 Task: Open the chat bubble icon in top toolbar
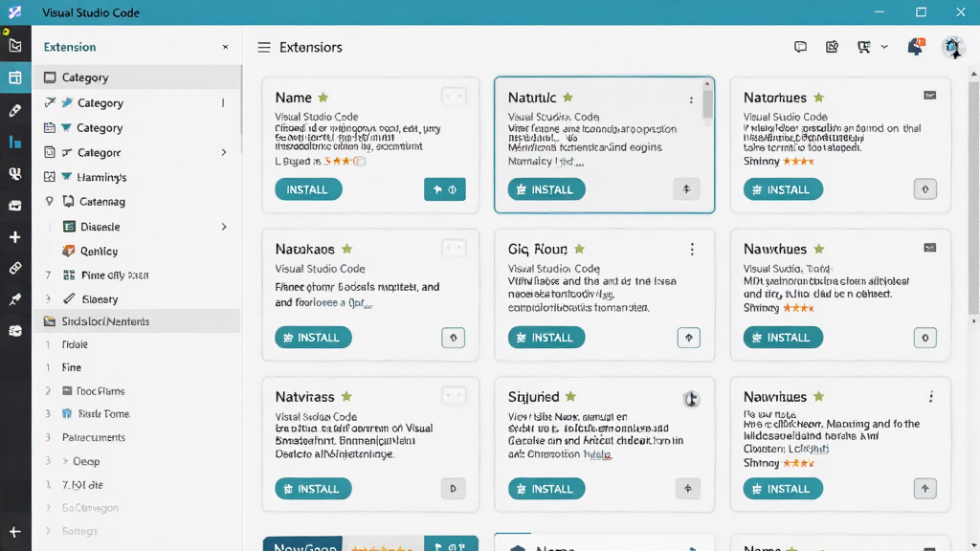801,47
